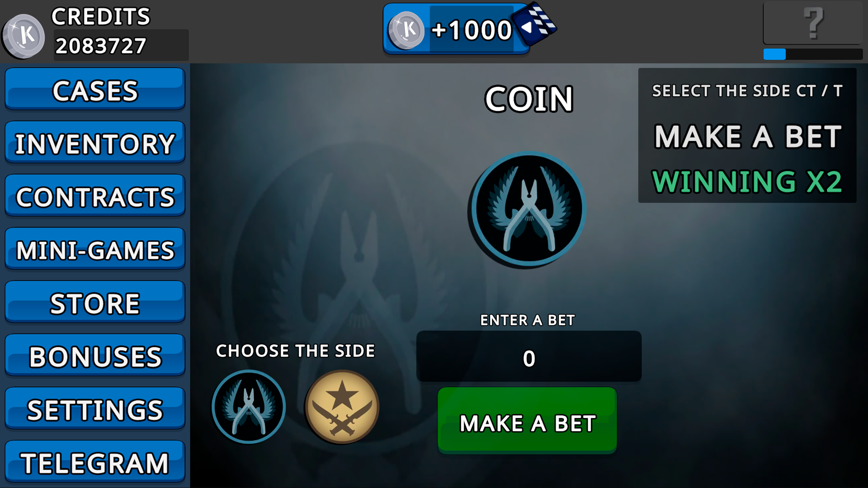Open the Bonuses page

pyautogui.click(x=95, y=355)
